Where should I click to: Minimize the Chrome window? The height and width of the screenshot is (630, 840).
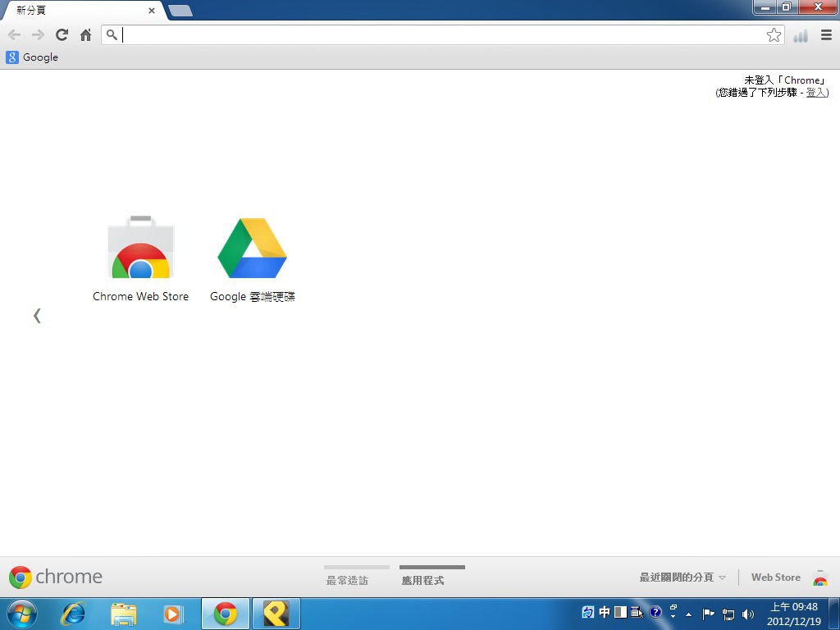tap(765, 7)
